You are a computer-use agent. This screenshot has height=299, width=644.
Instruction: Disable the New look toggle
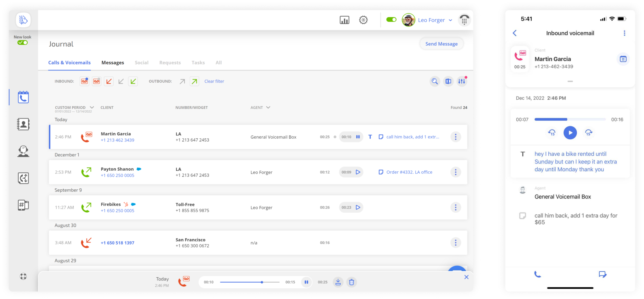(x=22, y=42)
